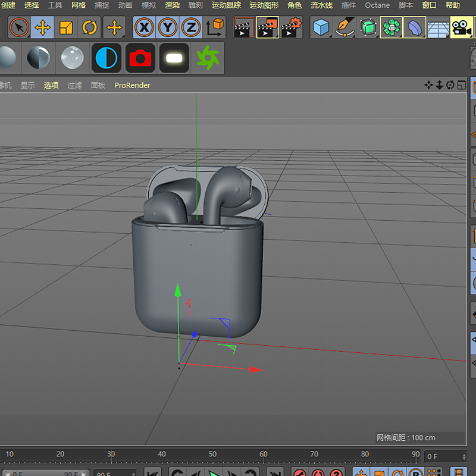This screenshot has height=476, width=476.
Task: Select the Live Selection arrow tool
Action: click(19, 27)
